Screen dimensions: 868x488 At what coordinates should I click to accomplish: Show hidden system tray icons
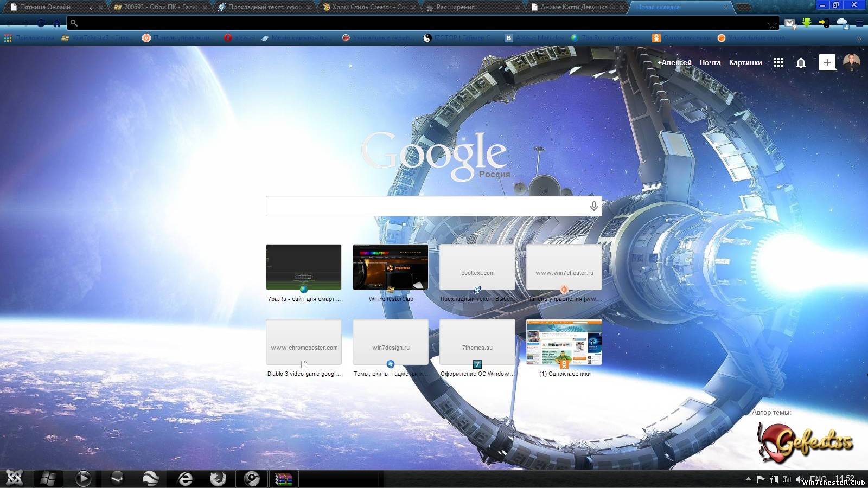point(749,479)
